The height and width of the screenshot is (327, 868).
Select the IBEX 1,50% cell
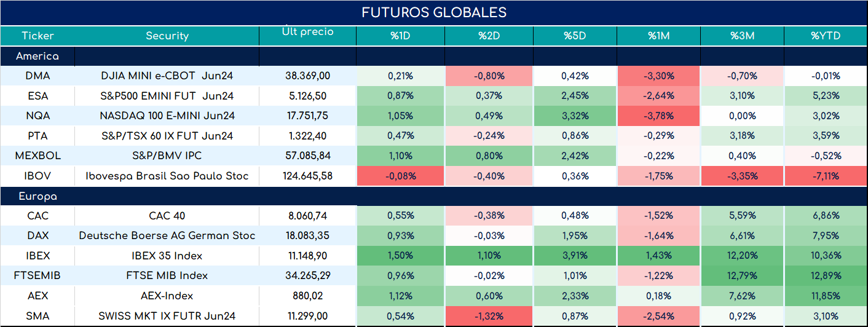(x=400, y=256)
